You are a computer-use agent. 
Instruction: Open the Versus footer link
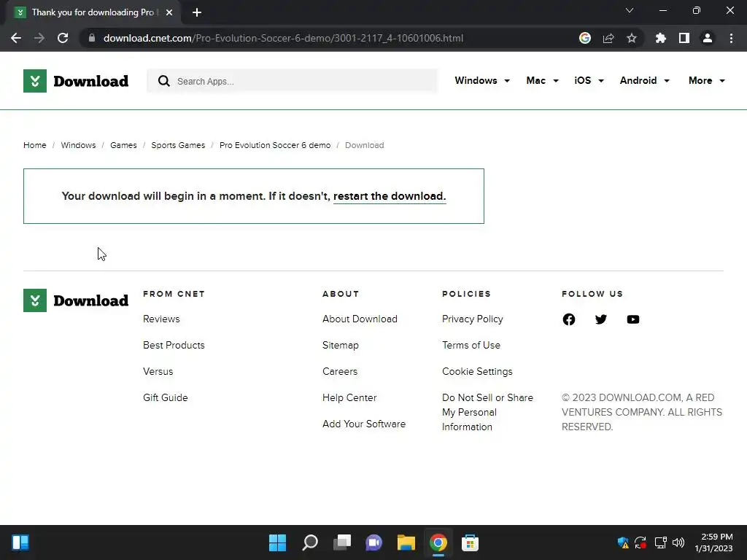coord(158,371)
